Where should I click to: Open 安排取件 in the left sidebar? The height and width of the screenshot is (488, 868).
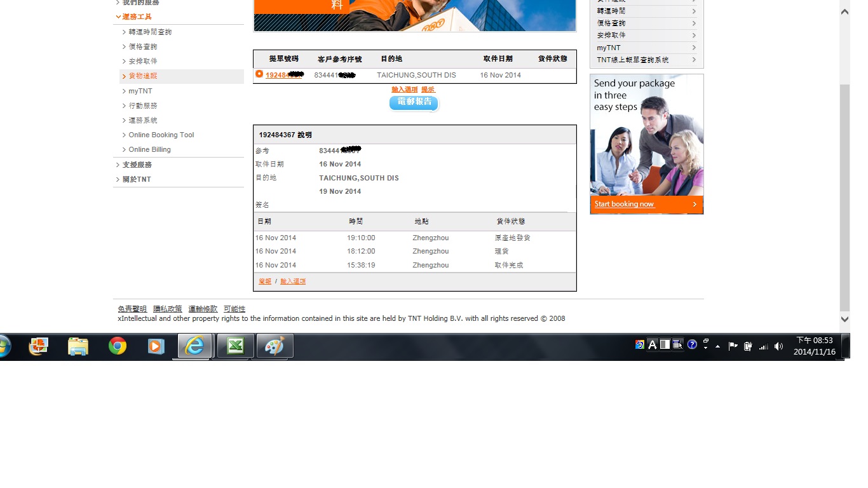(x=143, y=61)
